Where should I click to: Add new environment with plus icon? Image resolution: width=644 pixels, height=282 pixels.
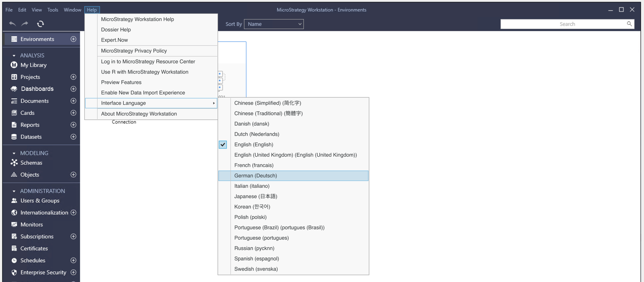click(73, 39)
